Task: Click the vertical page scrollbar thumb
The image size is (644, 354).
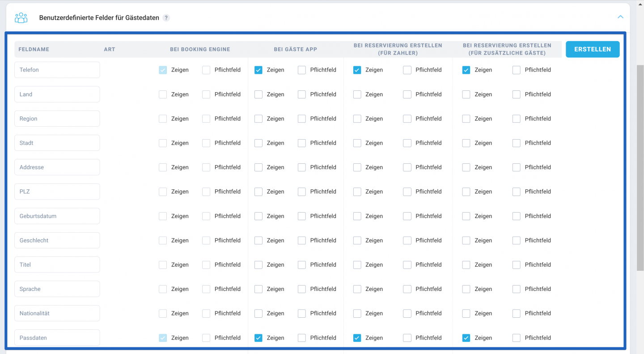Action: 640,168
